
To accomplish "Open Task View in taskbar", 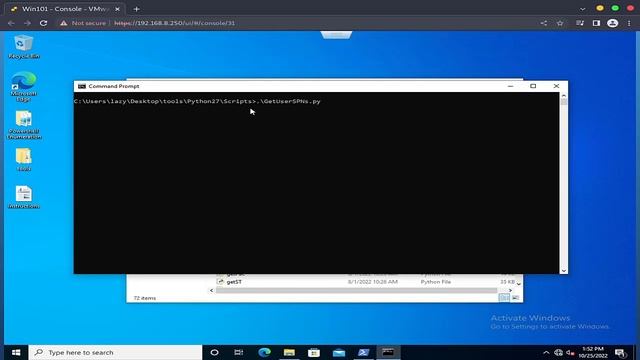I will pyautogui.click(x=239, y=352).
